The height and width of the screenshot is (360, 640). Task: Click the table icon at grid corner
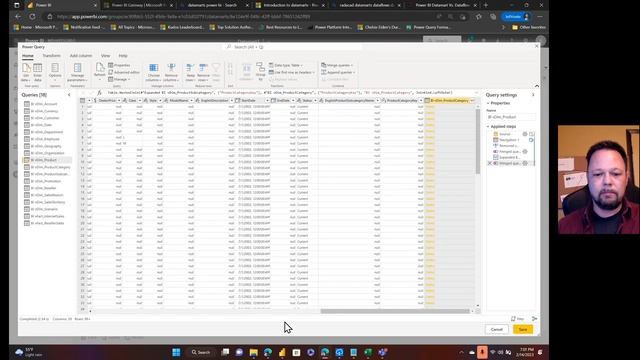pyautogui.click(x=82, y=100)
